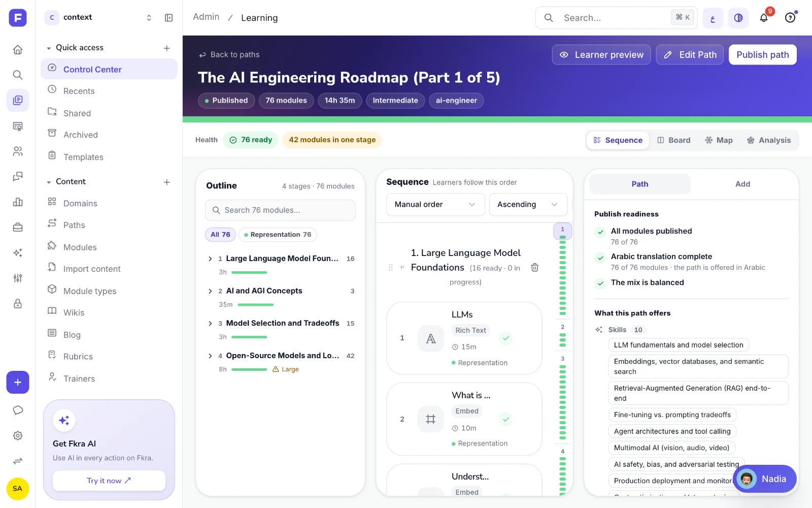Toggle the LLMs module check mark
812x508 pixels.
[x=505, y=338]
